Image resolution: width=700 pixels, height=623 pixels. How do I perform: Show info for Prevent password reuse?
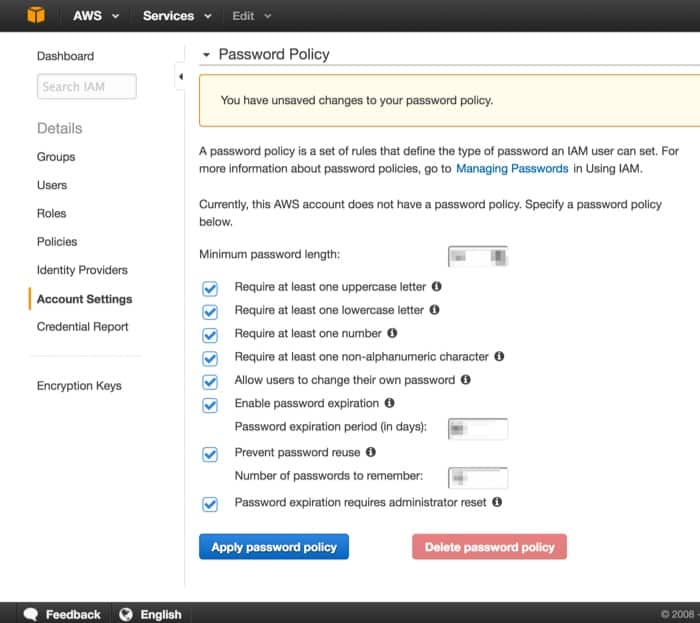point(371,452)
